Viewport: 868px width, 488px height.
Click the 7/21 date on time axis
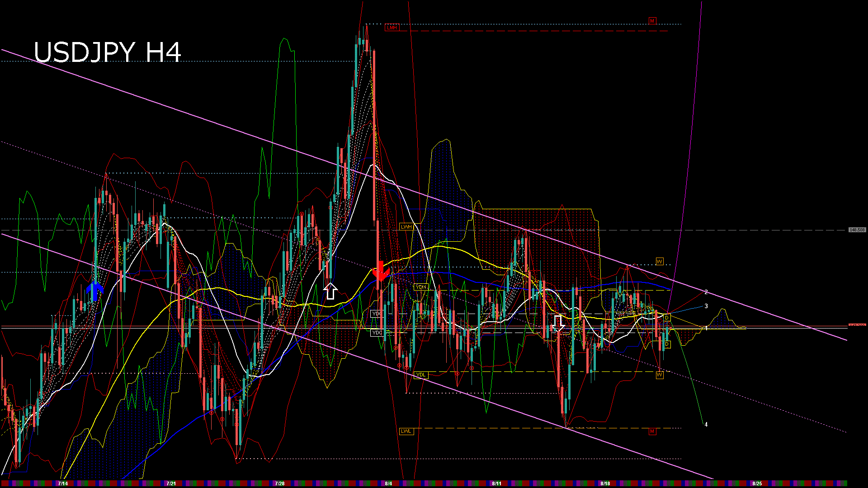pyautogui.click(x=171, y=483)
